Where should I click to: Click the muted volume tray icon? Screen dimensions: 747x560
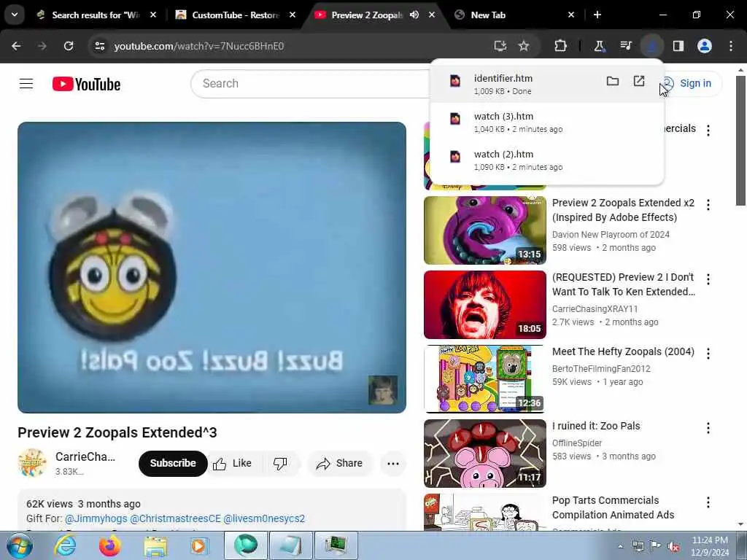pos(673,547)
